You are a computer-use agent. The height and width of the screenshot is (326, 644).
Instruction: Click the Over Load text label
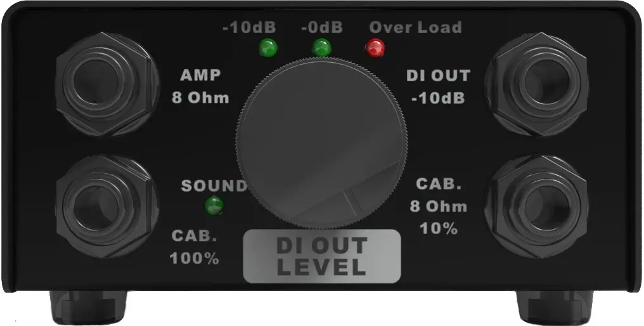[415, 27]
